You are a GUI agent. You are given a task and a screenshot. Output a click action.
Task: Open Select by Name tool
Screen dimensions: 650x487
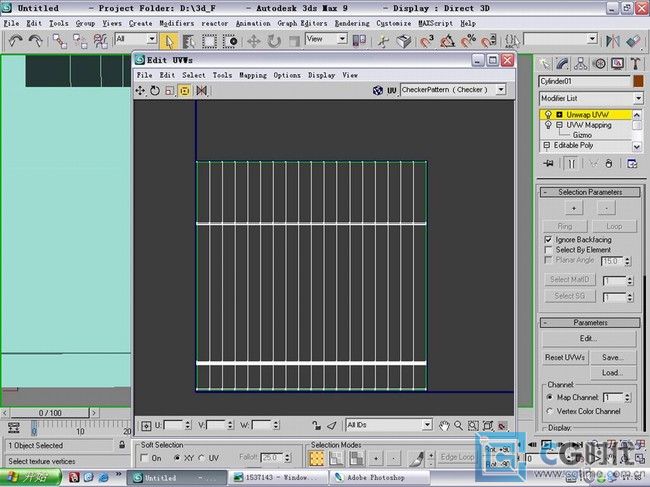tap(189, 41)
